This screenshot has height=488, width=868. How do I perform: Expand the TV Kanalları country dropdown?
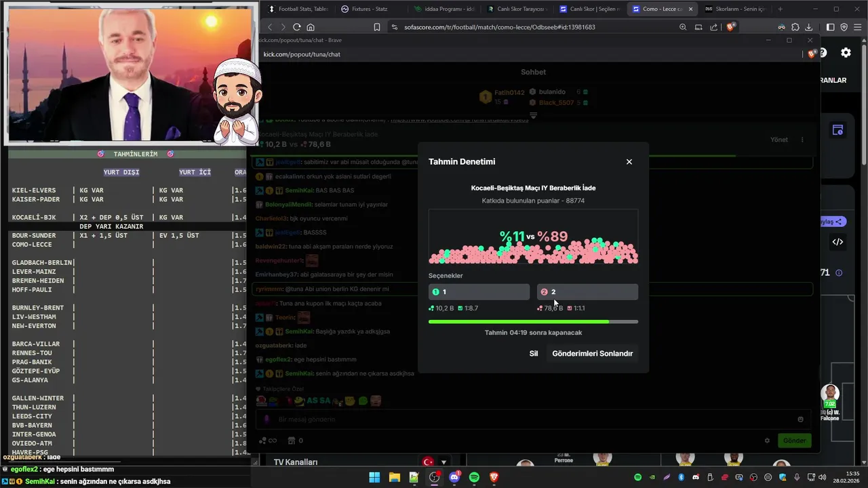[435, 462]
